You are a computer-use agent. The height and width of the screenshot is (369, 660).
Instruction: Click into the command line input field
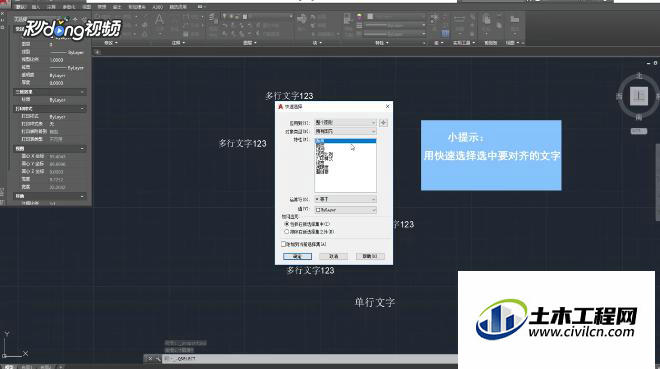(x=311, y=359)
